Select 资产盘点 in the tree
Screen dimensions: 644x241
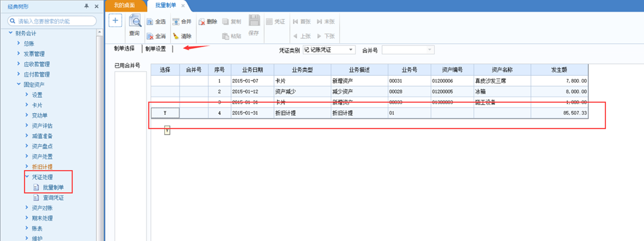click(x=42, y=146)
